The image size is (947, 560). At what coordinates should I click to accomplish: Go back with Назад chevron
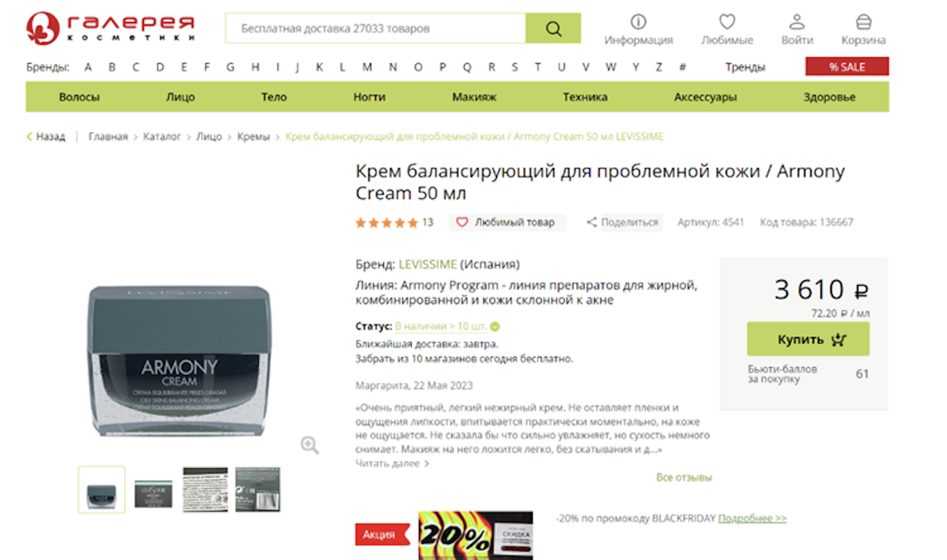[30, 136]
